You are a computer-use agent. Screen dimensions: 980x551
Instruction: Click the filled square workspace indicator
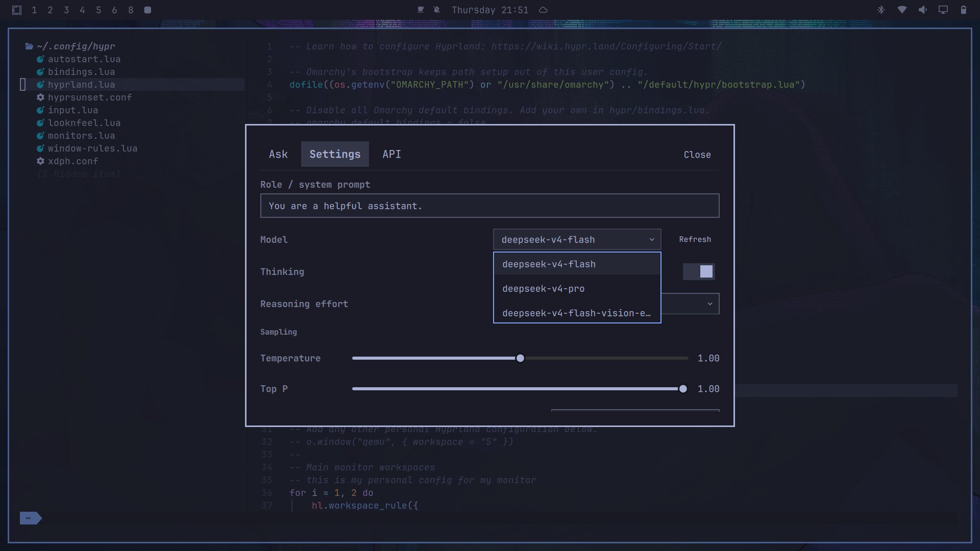(x=148, y=10)
